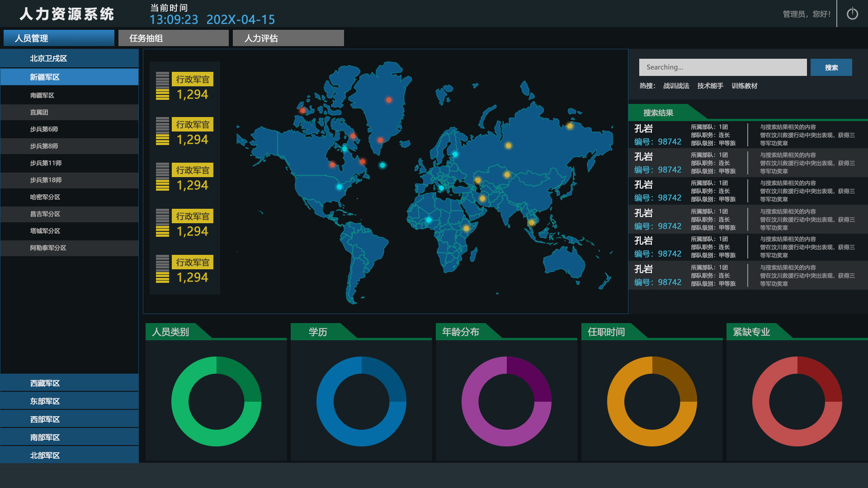
Task: Click the red marker on Greenland
Action: pyautogui.click(x=389, y=100)
